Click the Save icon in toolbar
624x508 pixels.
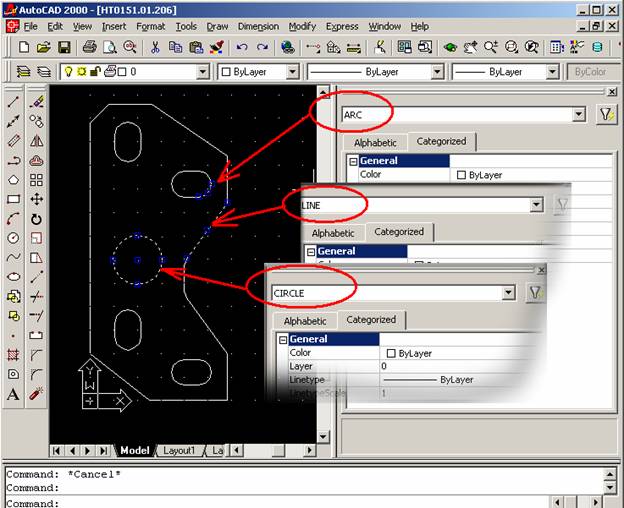64,47
